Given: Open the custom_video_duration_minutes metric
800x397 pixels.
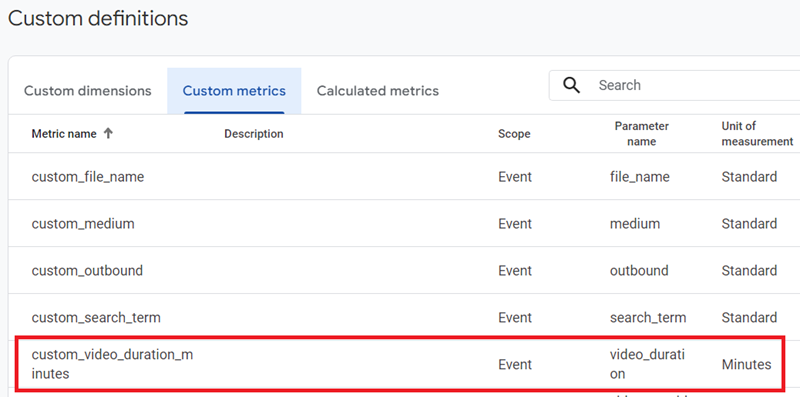Looking at the screenshot, I should pos(112,364).
